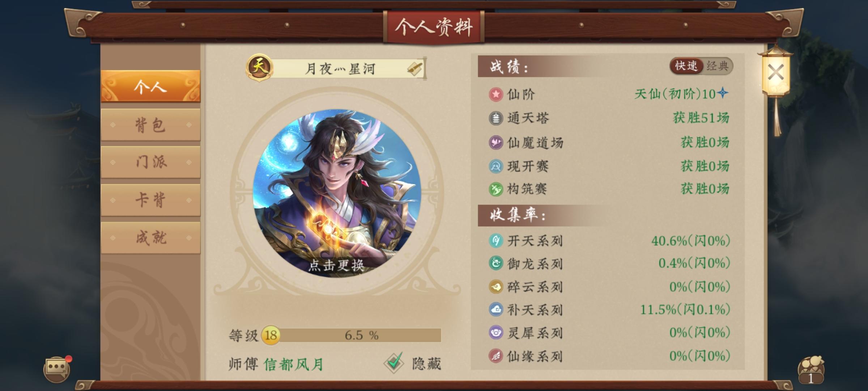
Task: Toggle the 隐藏 checkbox
Action: [394, 363]
